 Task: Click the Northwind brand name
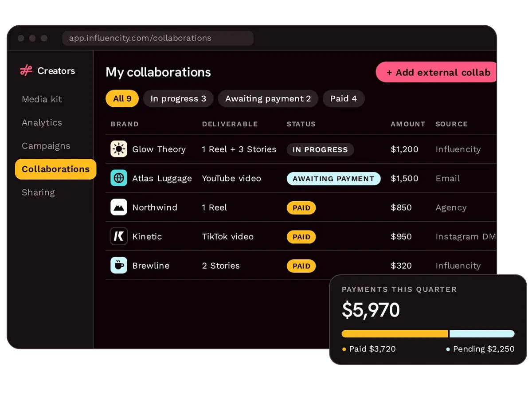[155, 207]
